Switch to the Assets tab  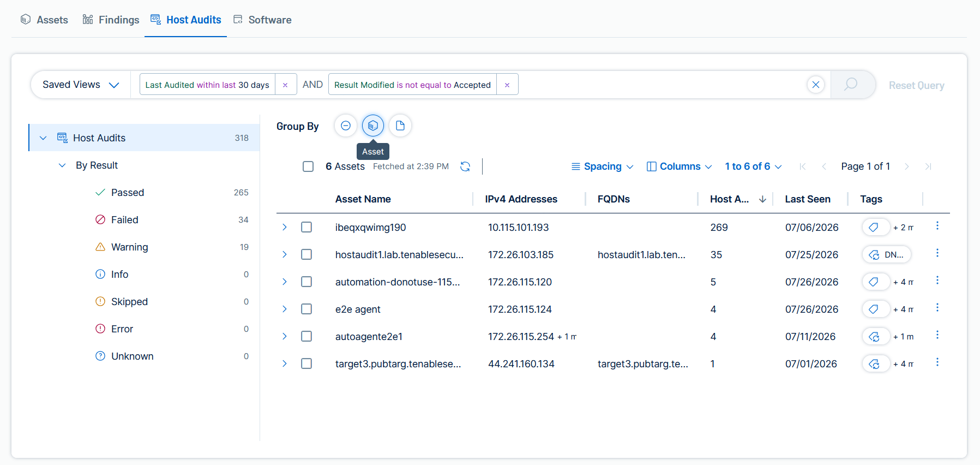44,20
